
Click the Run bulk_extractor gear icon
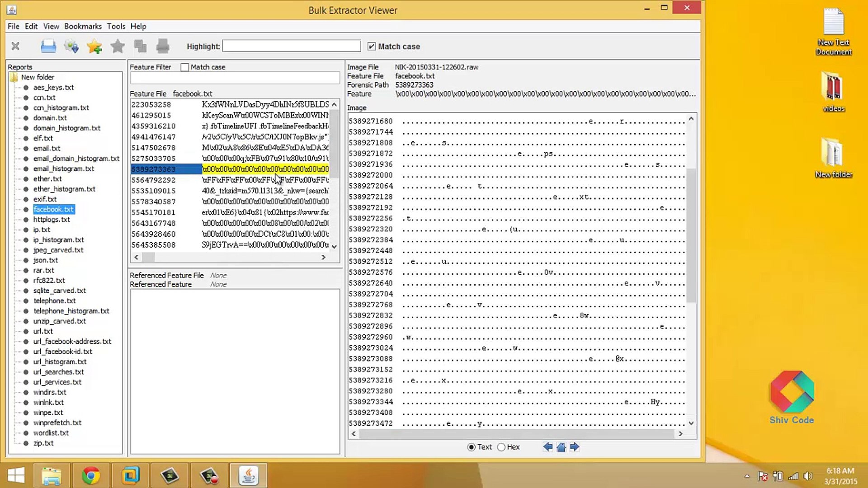tap(71, 46)
